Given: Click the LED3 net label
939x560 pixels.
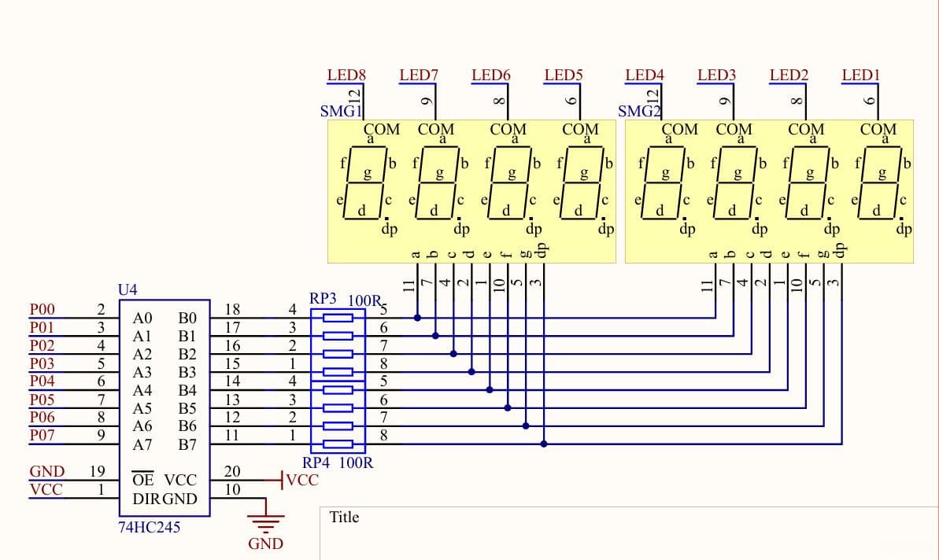Looking at the screenshot, I should (x=716, y=76).
